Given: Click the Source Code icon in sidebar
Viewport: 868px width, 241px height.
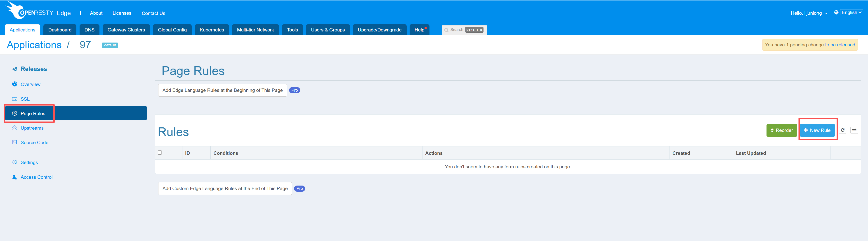Looking at the screenshot, I should pyautogui.click(x=14, y=142).
